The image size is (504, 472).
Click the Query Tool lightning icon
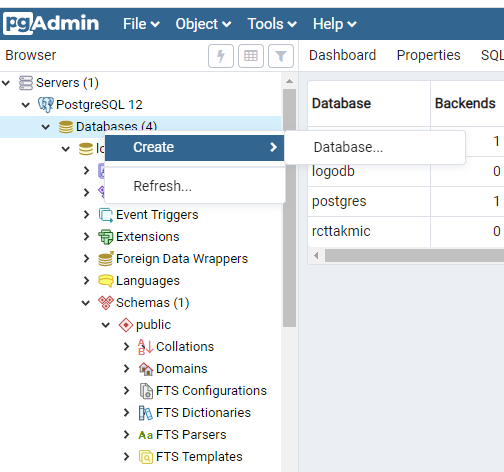tap(221, 56)
